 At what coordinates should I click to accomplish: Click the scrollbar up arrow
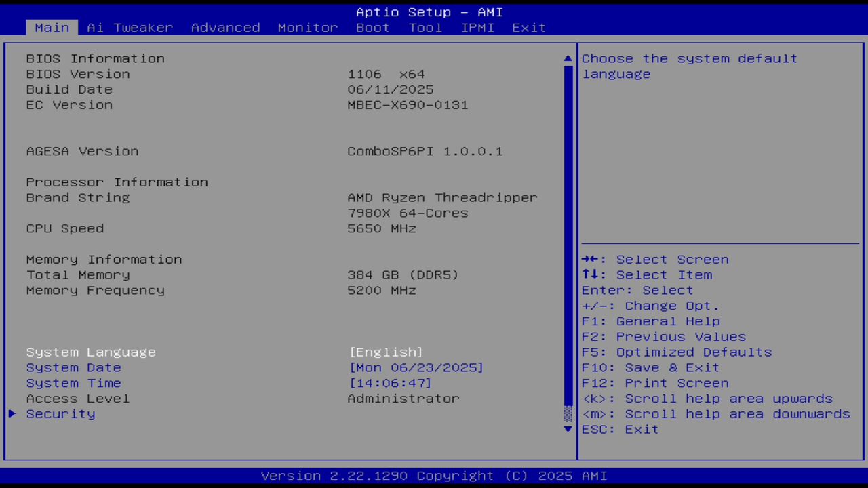[568, 58]
